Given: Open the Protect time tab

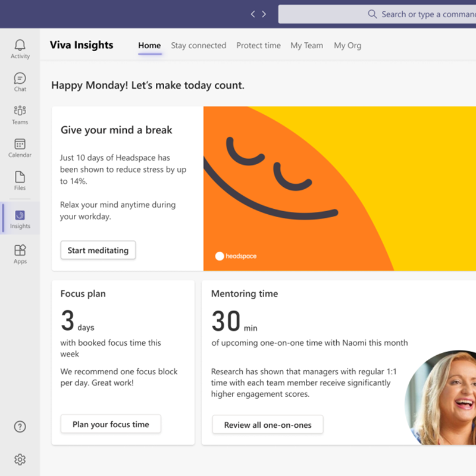Looking at the screenshot, I should 258,45.
